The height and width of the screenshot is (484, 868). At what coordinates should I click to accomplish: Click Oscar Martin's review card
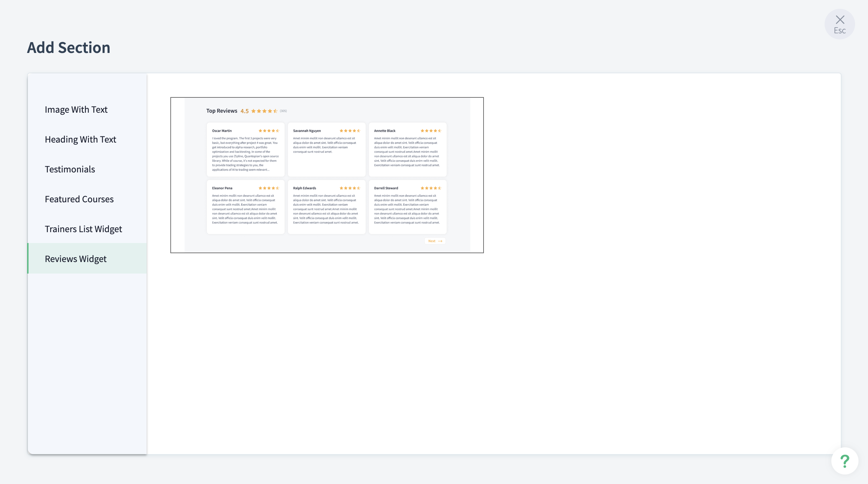tap(245, 150)
